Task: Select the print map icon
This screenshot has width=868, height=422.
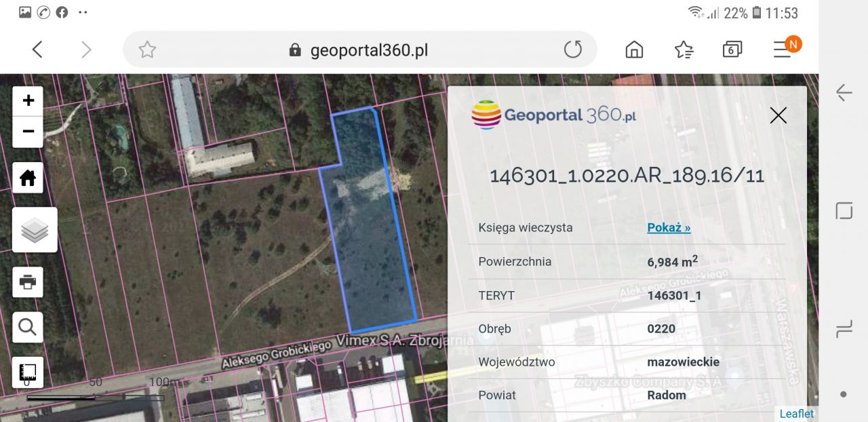Action: click(x=27, y=282)
